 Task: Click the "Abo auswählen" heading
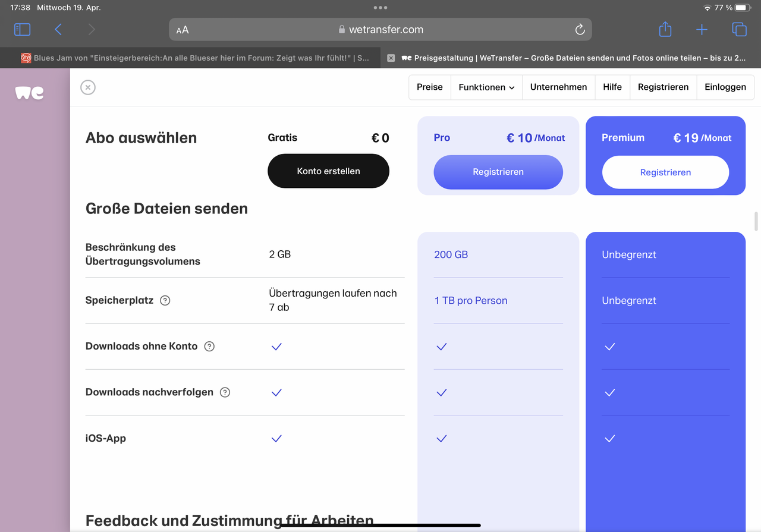[x=141, y=138]
